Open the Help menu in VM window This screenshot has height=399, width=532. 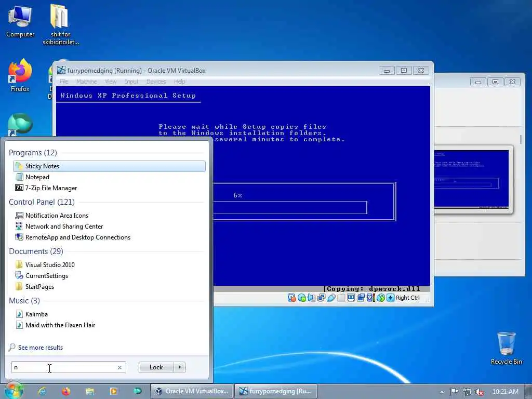click(179, 82)
